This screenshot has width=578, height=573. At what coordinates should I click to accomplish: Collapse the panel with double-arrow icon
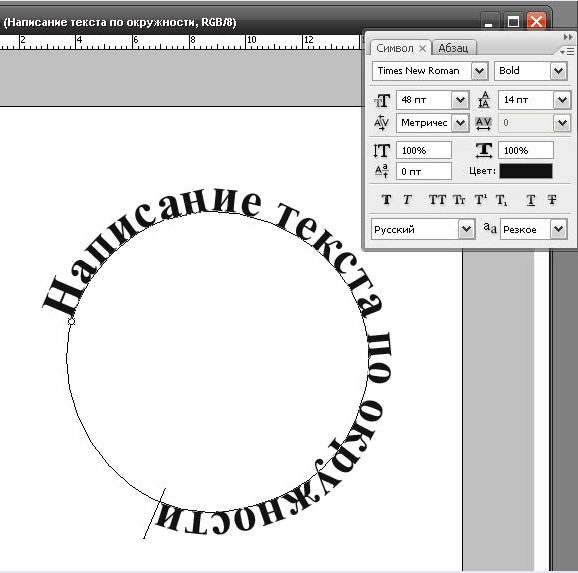[x=568, y=37]
